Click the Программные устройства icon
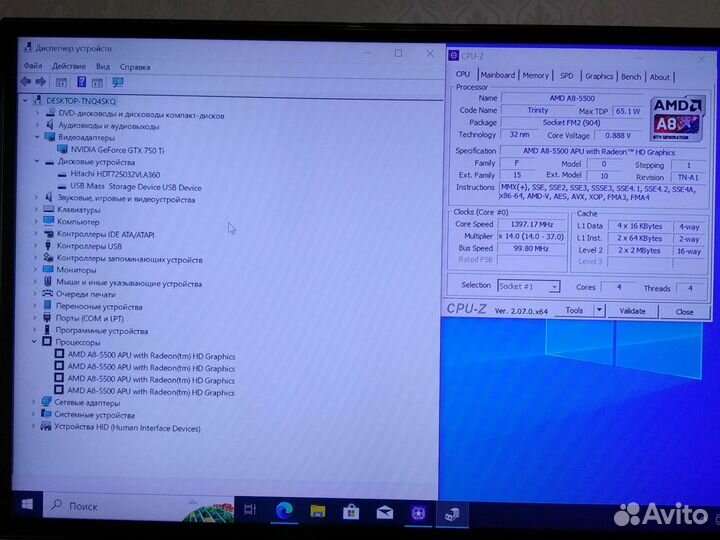Image resolution: width=720 pixels, height=540 pixels. [47, 330]
